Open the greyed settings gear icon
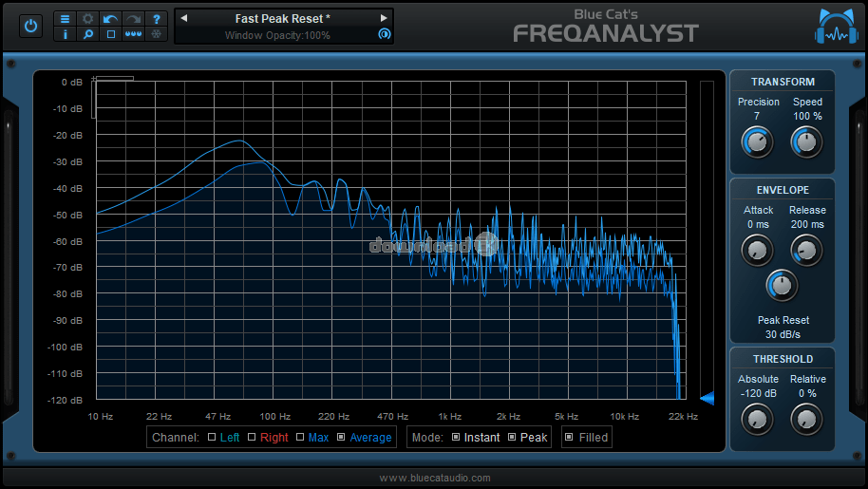This screenshot has width=868, height=489. tap(87, 19)
